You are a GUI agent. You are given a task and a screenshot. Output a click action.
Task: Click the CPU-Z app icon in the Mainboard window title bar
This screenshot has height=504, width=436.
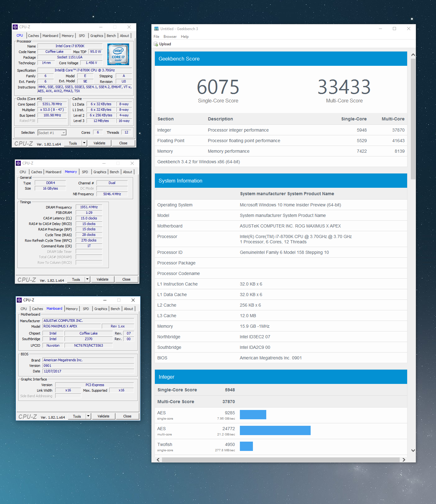(x=19, y=300)
